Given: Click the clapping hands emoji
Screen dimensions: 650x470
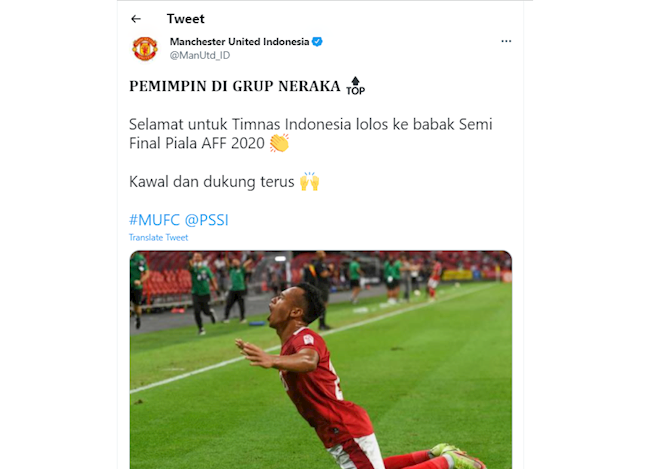Looking at the screenshot, I should point(279,143).
